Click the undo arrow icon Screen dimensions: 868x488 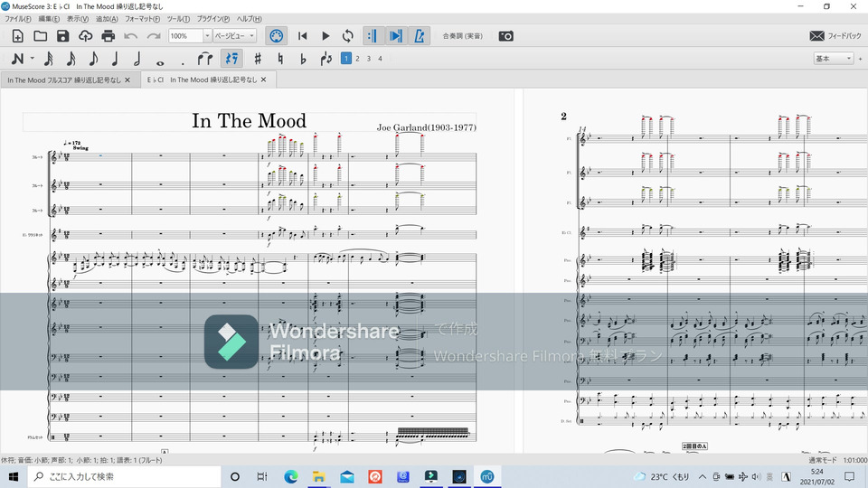click(130, 36)
